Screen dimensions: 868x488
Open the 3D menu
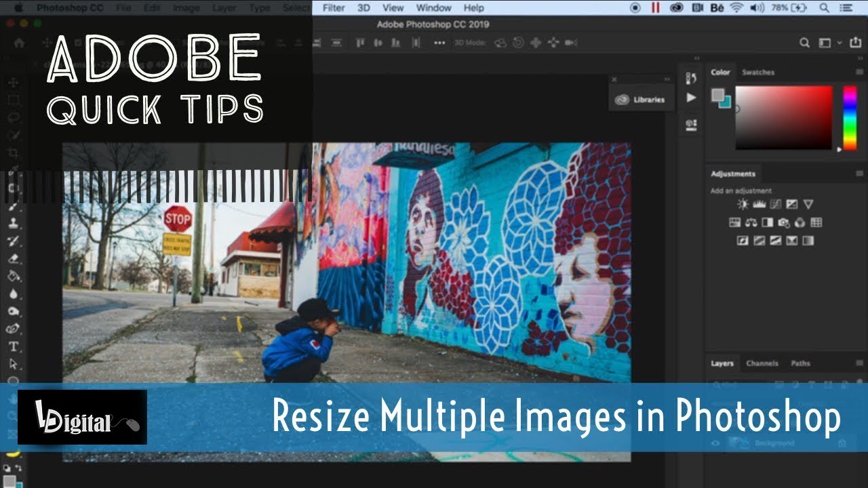(364, 8)
